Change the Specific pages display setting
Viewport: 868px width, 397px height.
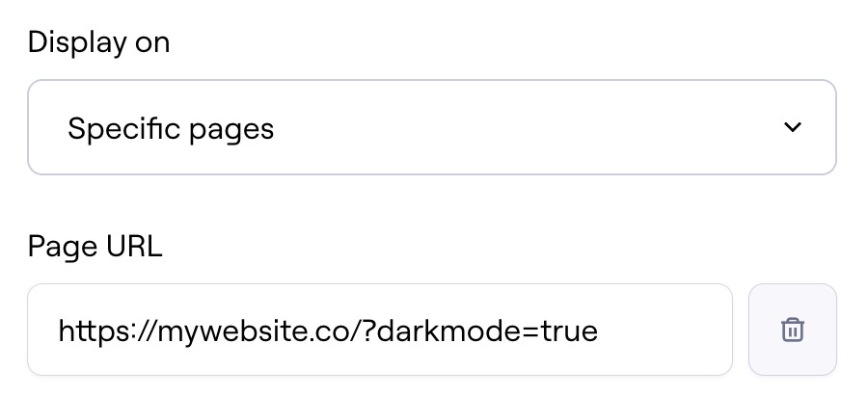(x=431, y=127)
